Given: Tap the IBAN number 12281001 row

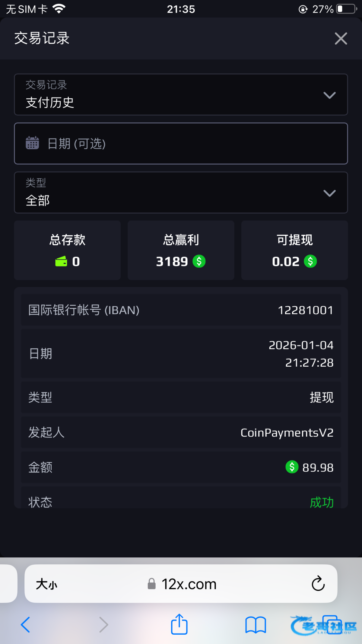Looking at the screenshot, I should click(181, 310).
